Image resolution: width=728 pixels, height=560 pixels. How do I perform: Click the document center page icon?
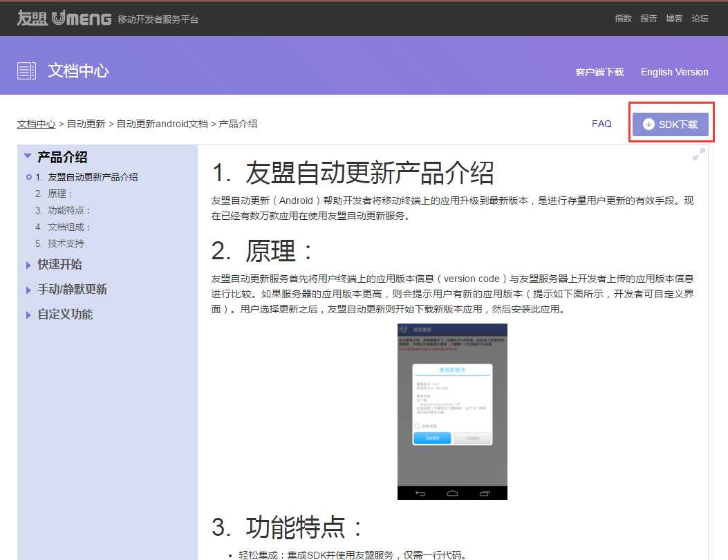26,71
